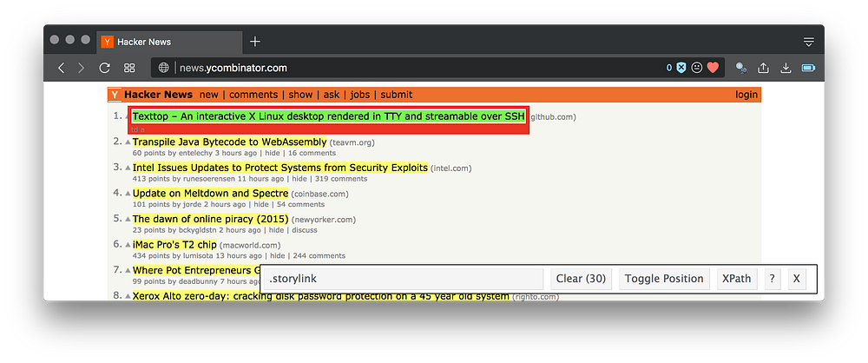Click the Toggle Position button
Image resolution: width=868 pixels, height=363 pixels.
[x=664, y=279]
